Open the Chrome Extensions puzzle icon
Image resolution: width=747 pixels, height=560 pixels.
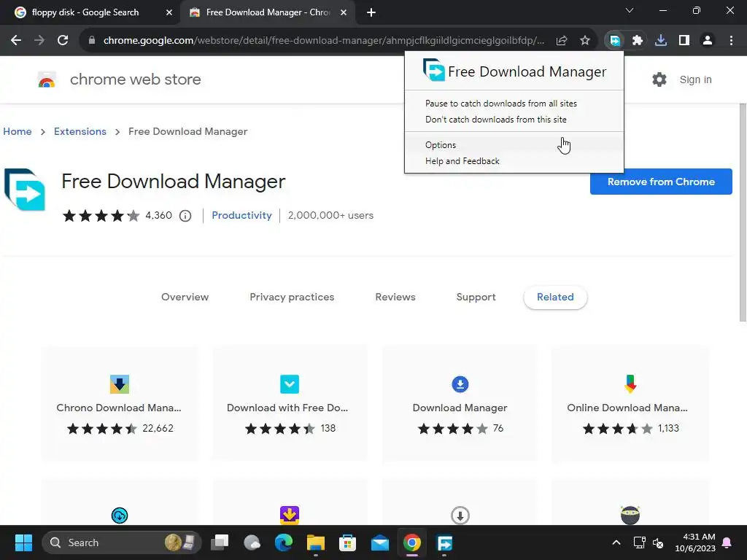(638, 41)
